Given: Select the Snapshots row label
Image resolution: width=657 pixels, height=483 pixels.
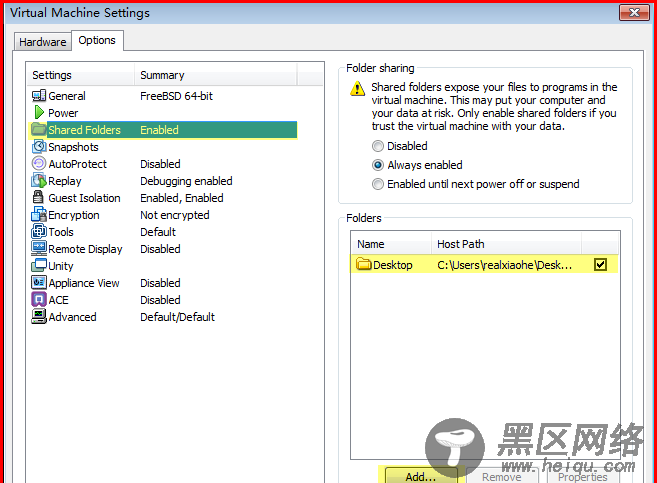Looking at the screenshot, I should click(x=73, y=147).
